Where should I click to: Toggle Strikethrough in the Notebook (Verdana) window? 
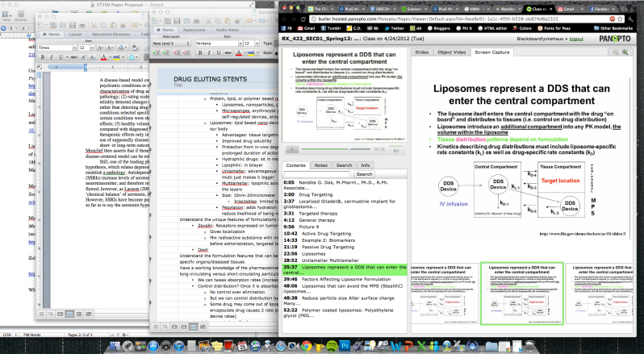pos(228,53)
